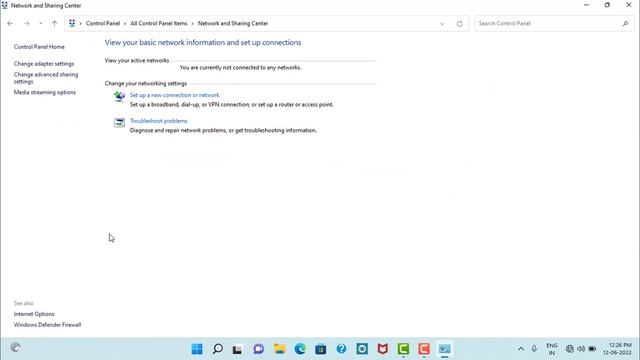Open the weather widget icon on taskbar
The height and width of the screenshot is (360, 640).
pyautogui.click(x=16, y=348)
